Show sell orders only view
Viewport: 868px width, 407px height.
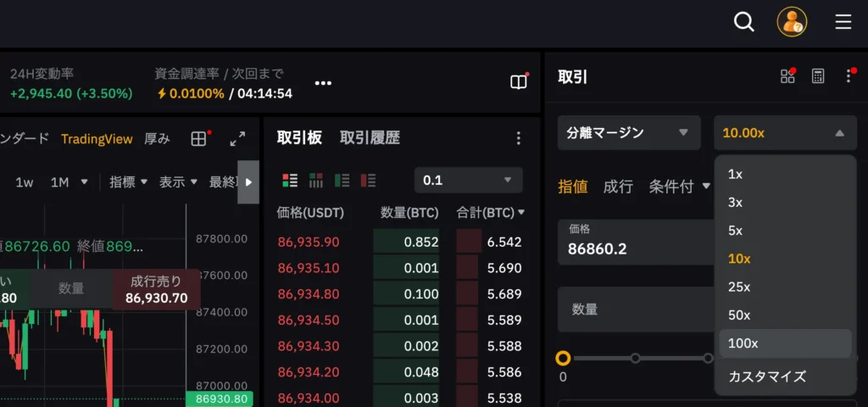[368, 180]
